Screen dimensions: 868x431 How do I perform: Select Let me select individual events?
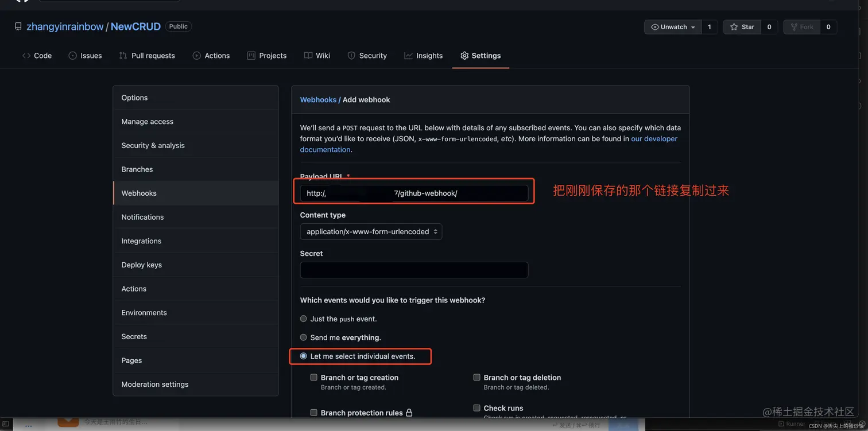coord(304,356)
